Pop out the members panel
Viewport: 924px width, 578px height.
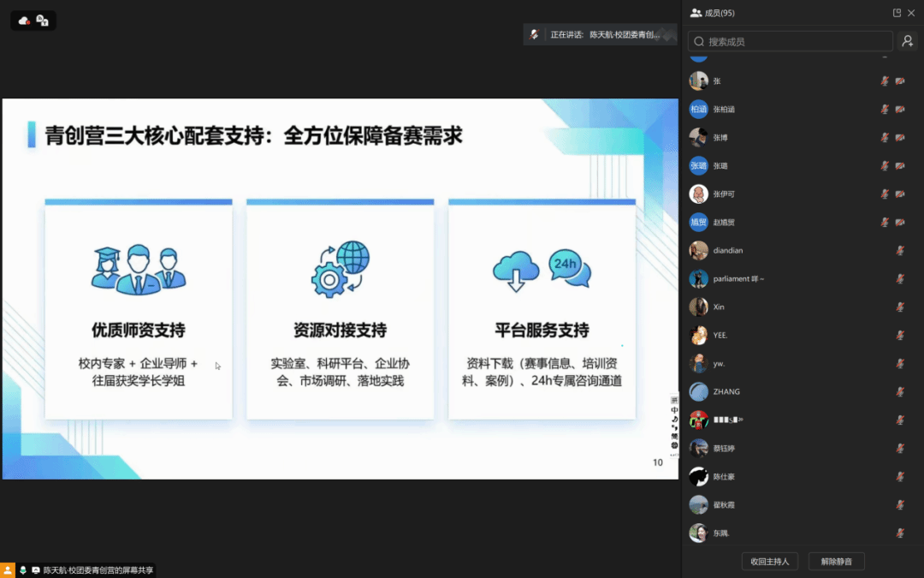click(897, 13)
